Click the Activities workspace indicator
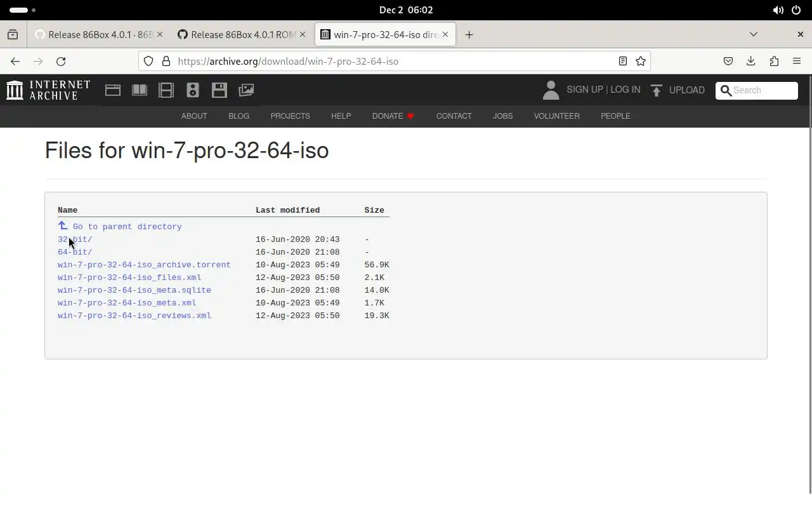 (23, 10)
